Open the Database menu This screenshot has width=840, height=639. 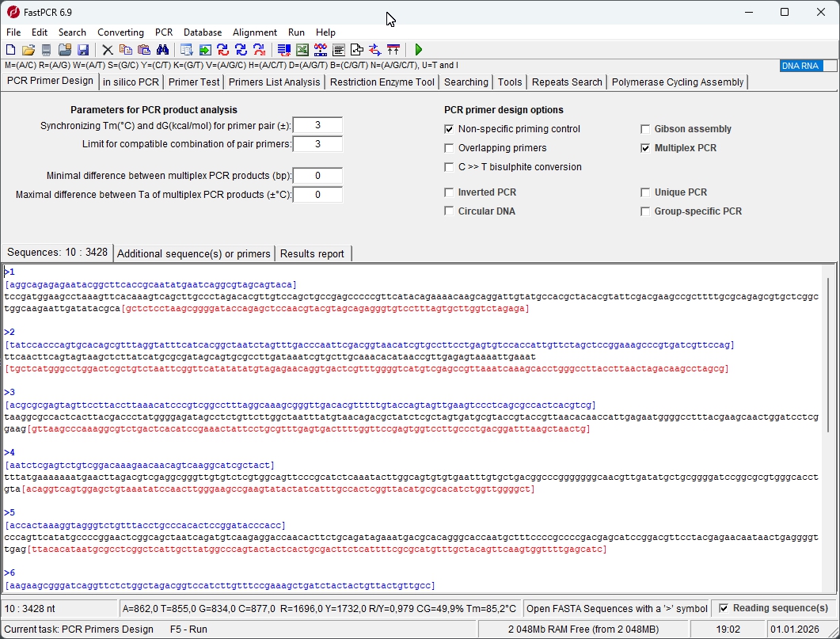click(x=203, y=32)
